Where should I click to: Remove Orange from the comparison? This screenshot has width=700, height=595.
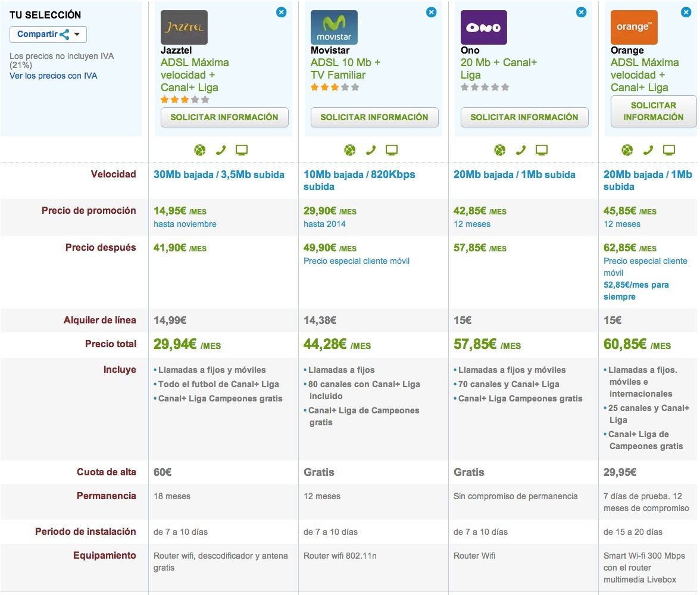pyautogui.click(x=686, y=12)
